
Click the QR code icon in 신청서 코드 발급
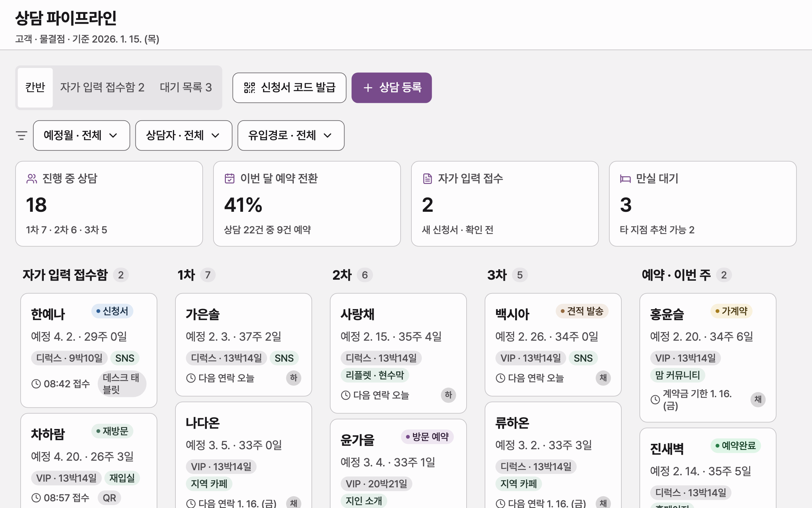pyautogui.click(x=249, y=88)
